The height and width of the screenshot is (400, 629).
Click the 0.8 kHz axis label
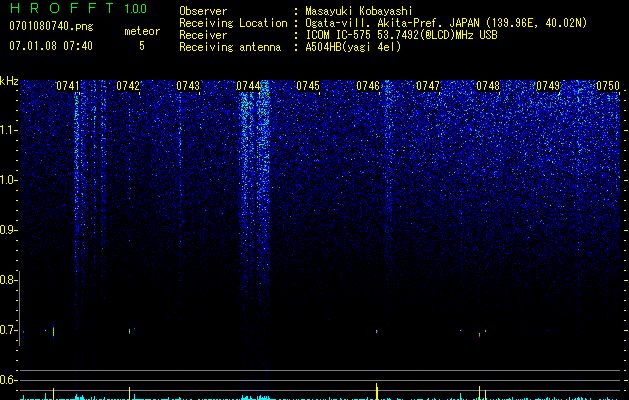(9, 280)
